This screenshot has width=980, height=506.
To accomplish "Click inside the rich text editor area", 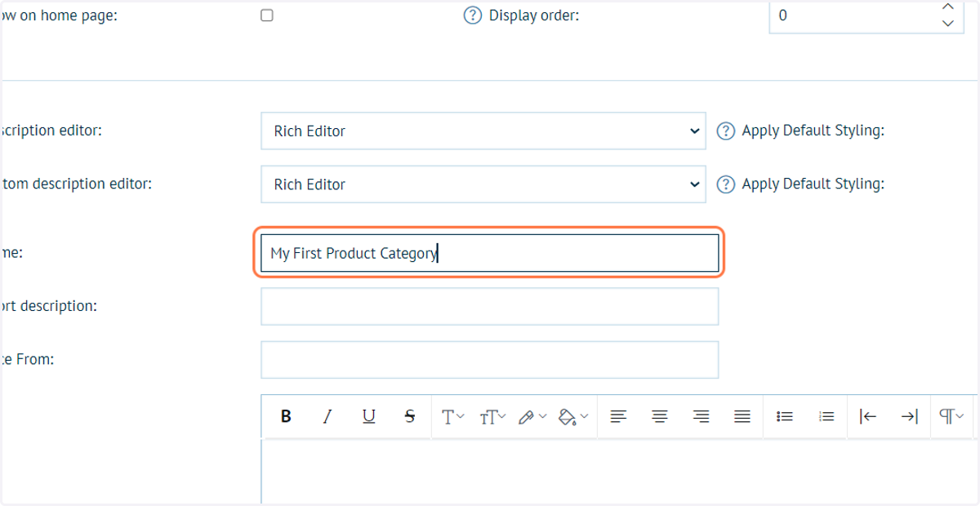I will (x=619, y=472).
